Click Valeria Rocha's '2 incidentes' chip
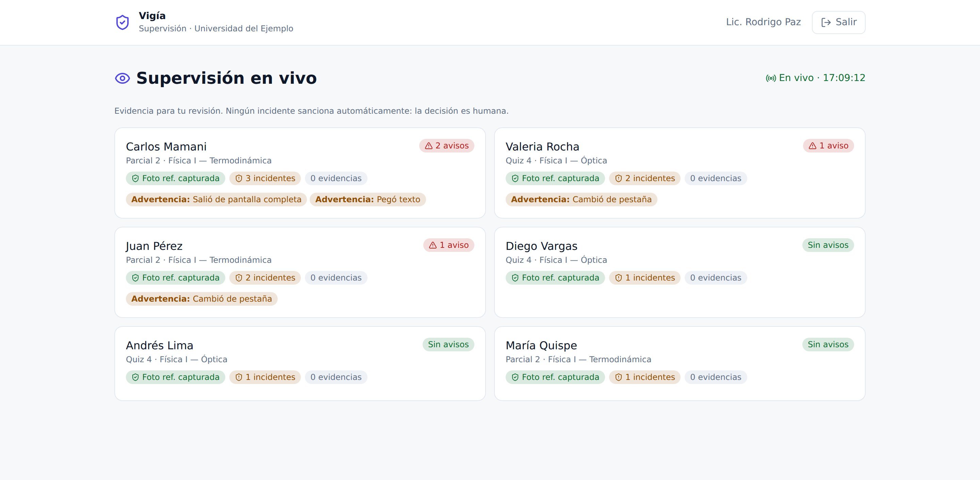980x480 pixels. point(644,178)
